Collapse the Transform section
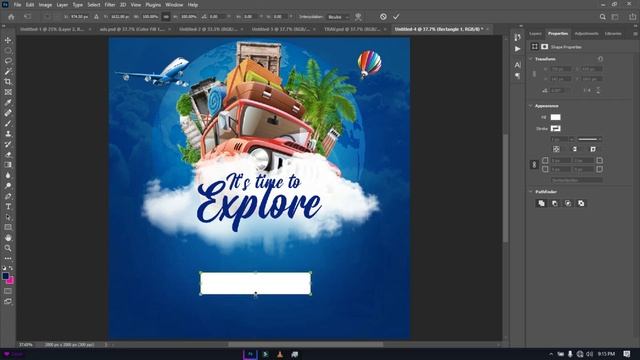The image size is (640, 360). pos(531,59)
